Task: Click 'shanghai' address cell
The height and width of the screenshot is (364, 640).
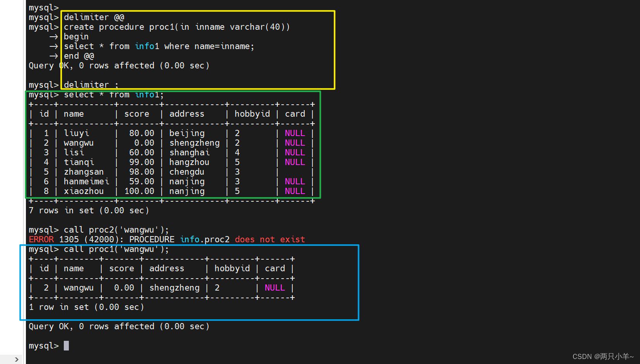Action: point(189,153)
